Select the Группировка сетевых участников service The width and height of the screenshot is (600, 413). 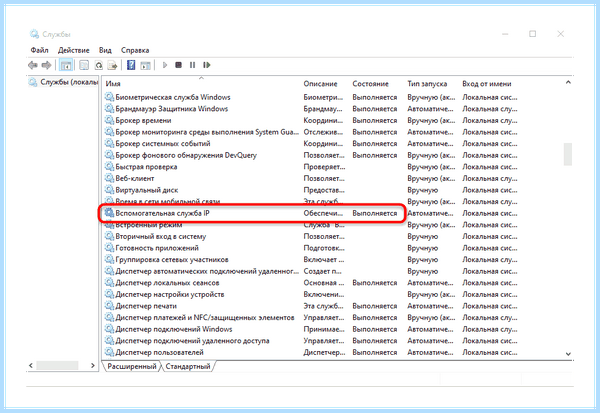point(172,260)
